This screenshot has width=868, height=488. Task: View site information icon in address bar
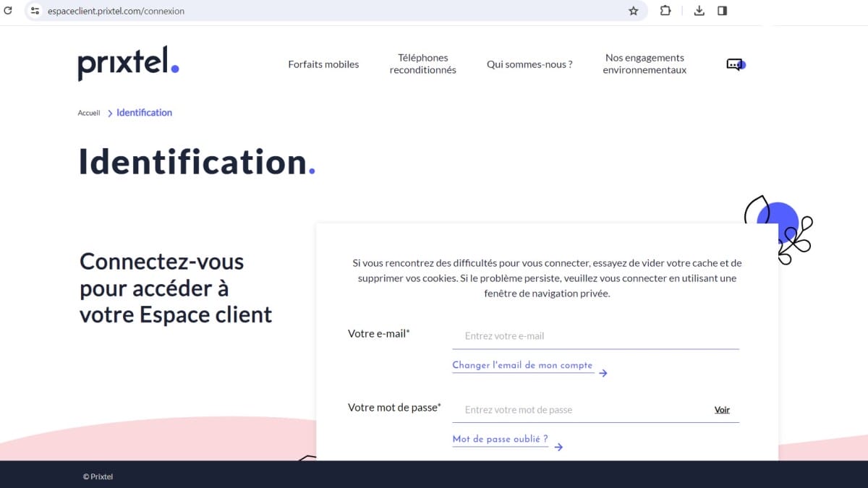pyautogui.click(x=35, y=11)
